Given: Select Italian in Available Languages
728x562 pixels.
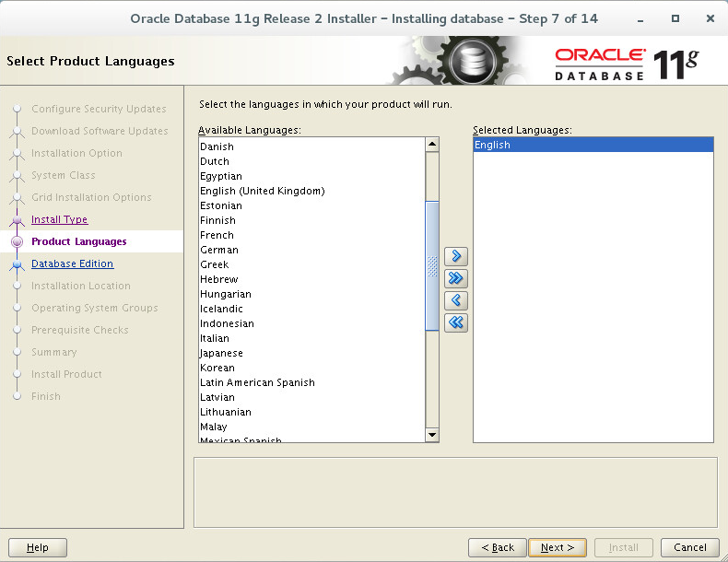Looking at the screenshot, I should pos(311,338).
